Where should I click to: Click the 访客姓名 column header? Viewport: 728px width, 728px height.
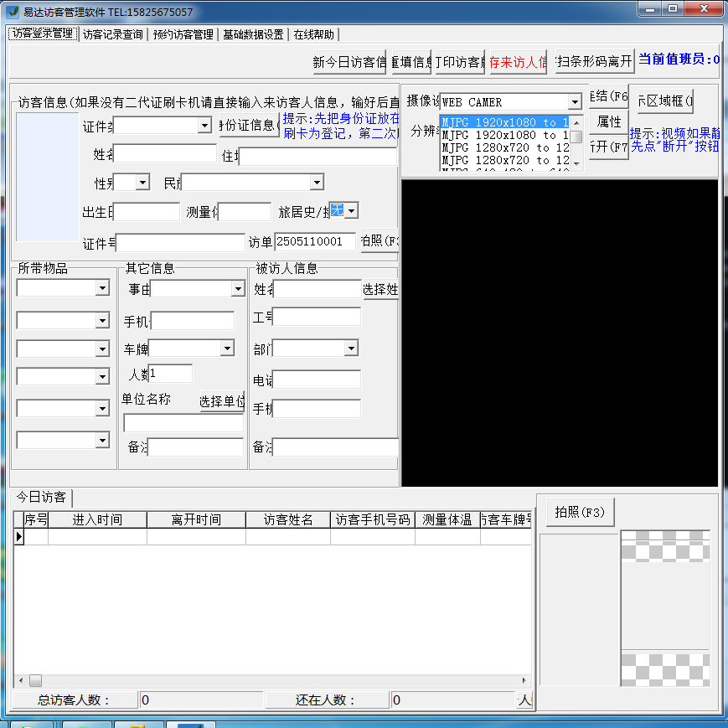click(x=288, y=519)
